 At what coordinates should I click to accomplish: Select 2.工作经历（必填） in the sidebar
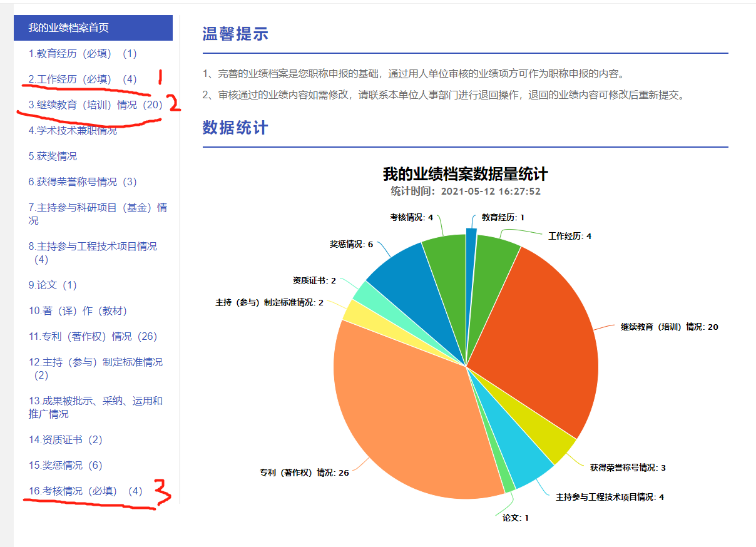click(82, 79)
